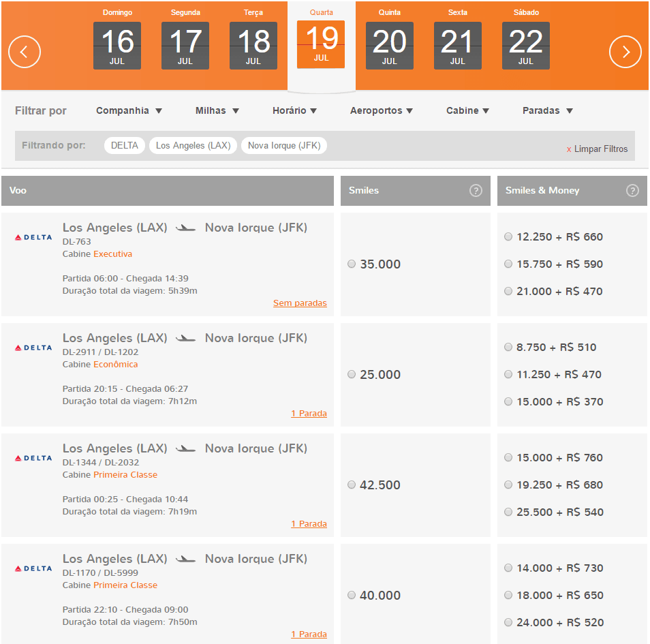Go to previous week with left arrow
The image size is (650, 644).
pos(25,52)
